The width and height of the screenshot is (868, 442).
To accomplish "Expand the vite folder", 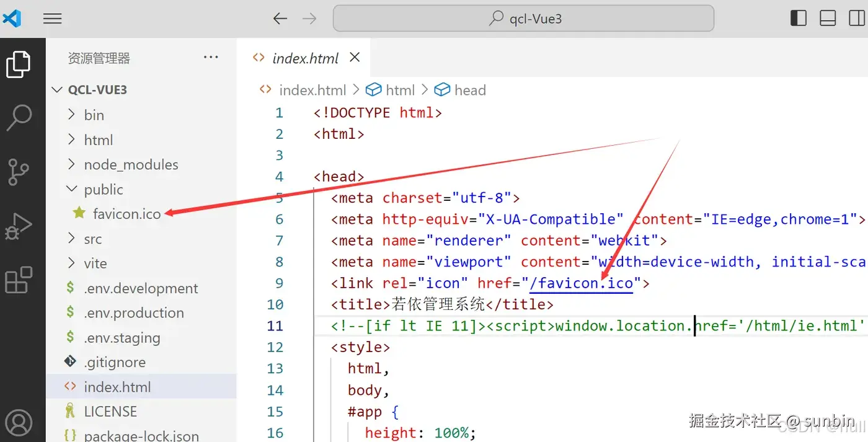I will [141, 263].
